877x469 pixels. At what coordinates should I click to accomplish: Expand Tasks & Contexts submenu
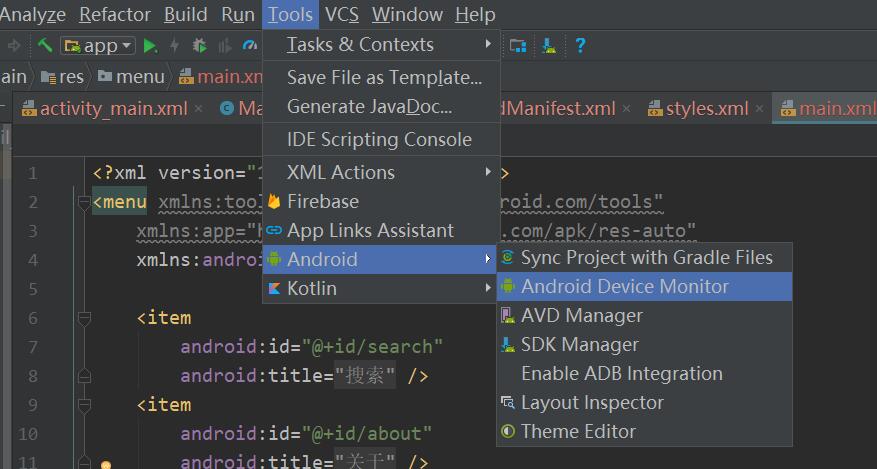click(x=380, y=44)
